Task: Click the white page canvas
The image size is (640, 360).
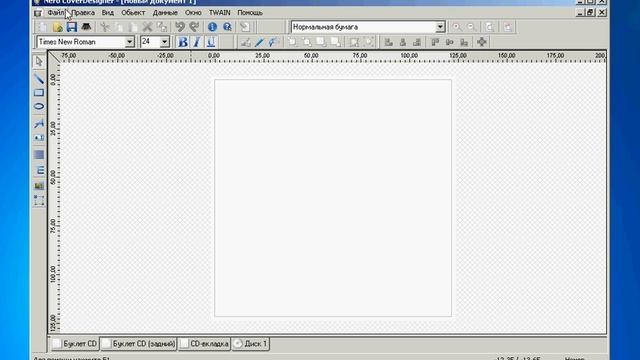Action: (x=333, y=198)
